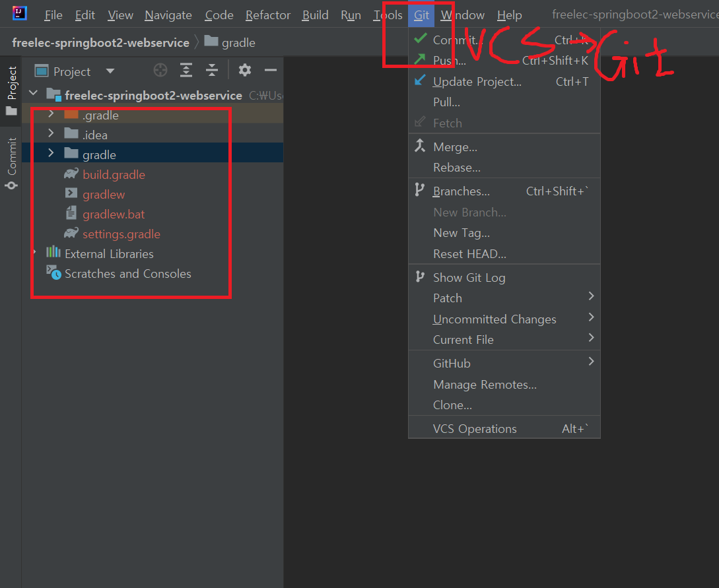
Task: Click the Project view monitor icon
Action: [x=42, y=71]
